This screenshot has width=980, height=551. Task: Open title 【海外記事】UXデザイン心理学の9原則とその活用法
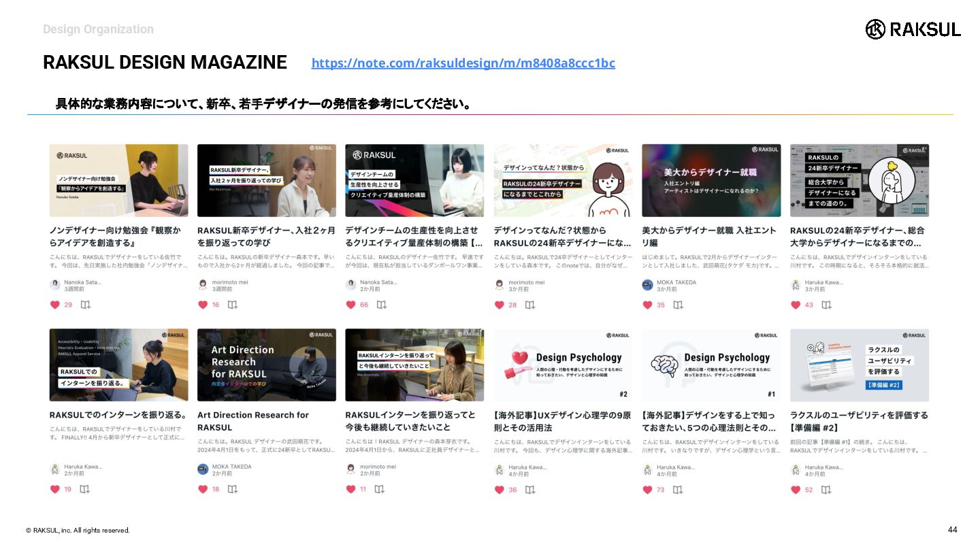tap(562, 421)
